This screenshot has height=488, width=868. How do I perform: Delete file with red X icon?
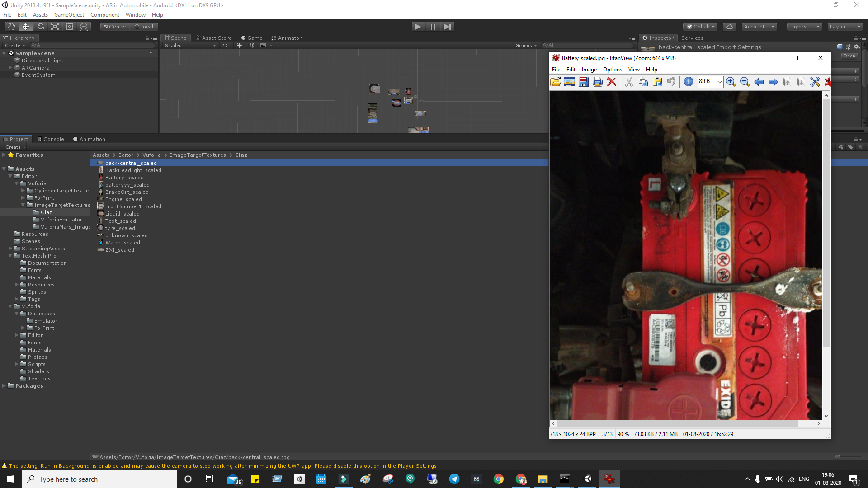click(611, 82)
